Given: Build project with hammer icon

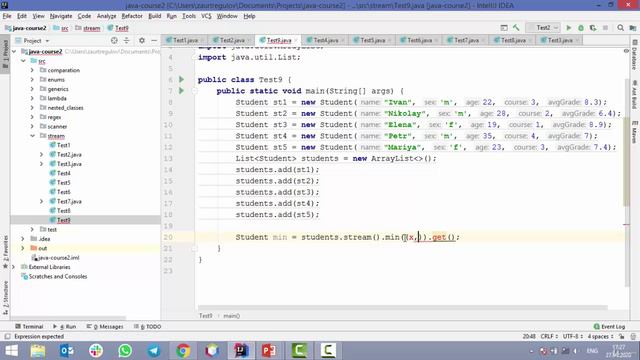Looking at the screenshot, I should pyautogui.click(x=516, y=28).
